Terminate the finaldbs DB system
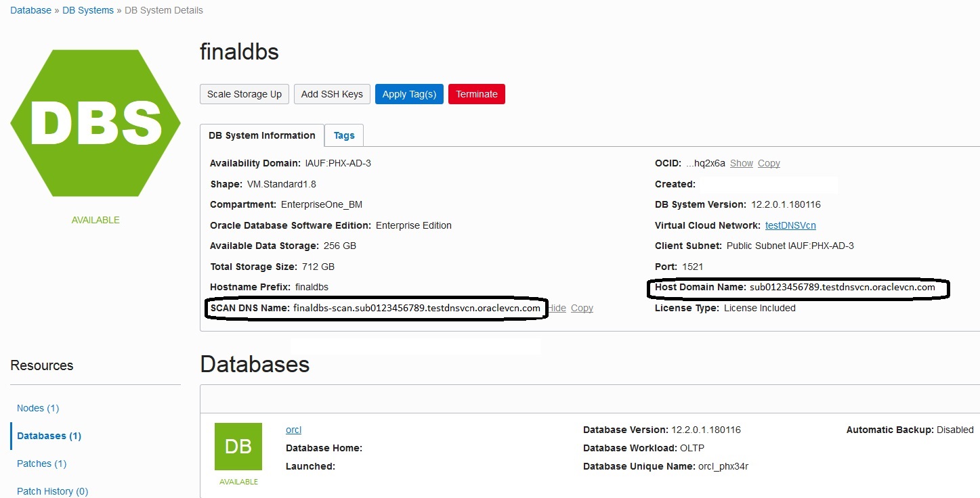Screen dimensions: 980x498 click(x=476, y=94)
